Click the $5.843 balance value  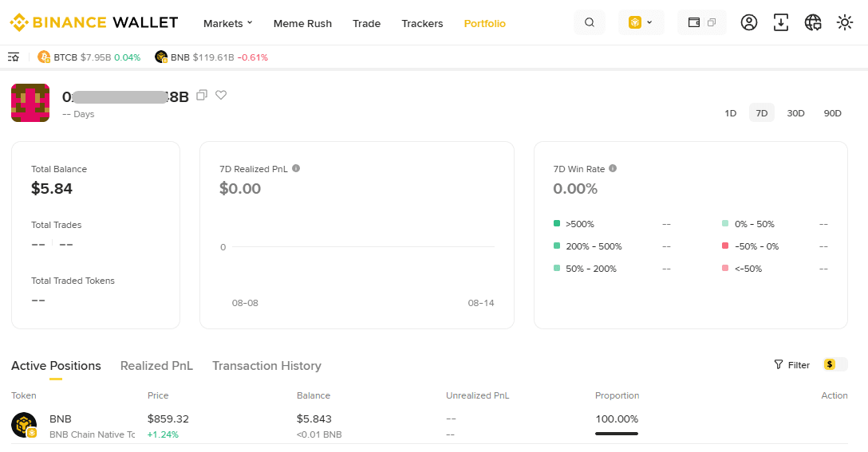tap(314, 419)
